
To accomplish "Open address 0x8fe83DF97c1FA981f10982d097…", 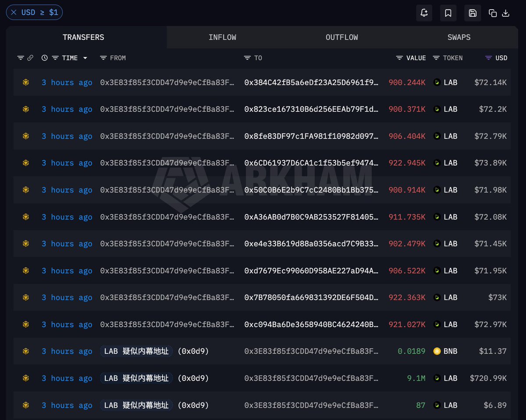I will tap(311, 136).
